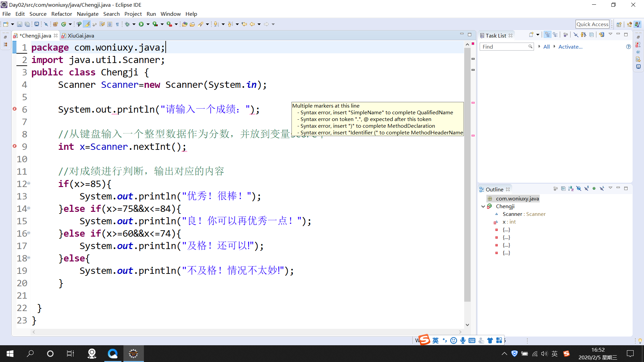Toggle Hide Non-Public Members in Outline
This screenshot has height=362, width=644.
(594, 189)
